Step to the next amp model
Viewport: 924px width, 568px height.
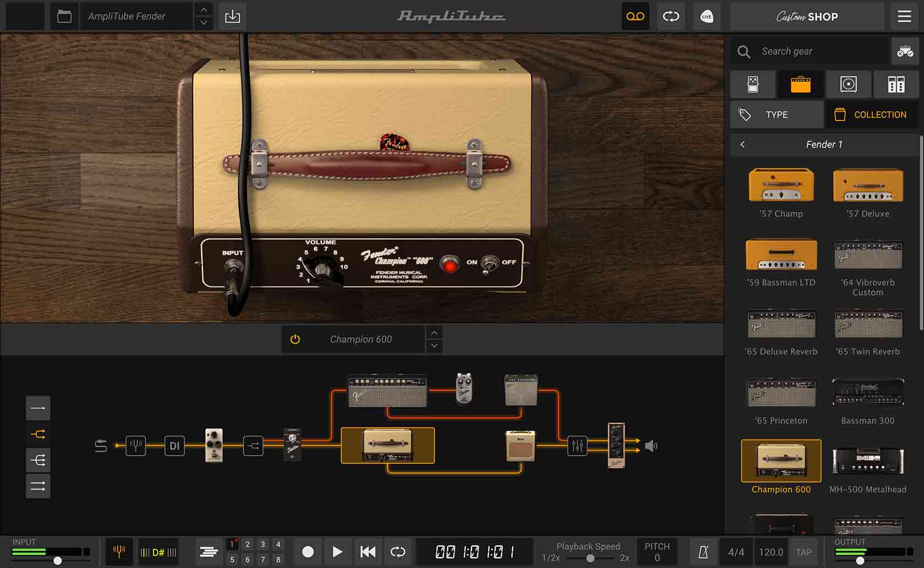435,346
